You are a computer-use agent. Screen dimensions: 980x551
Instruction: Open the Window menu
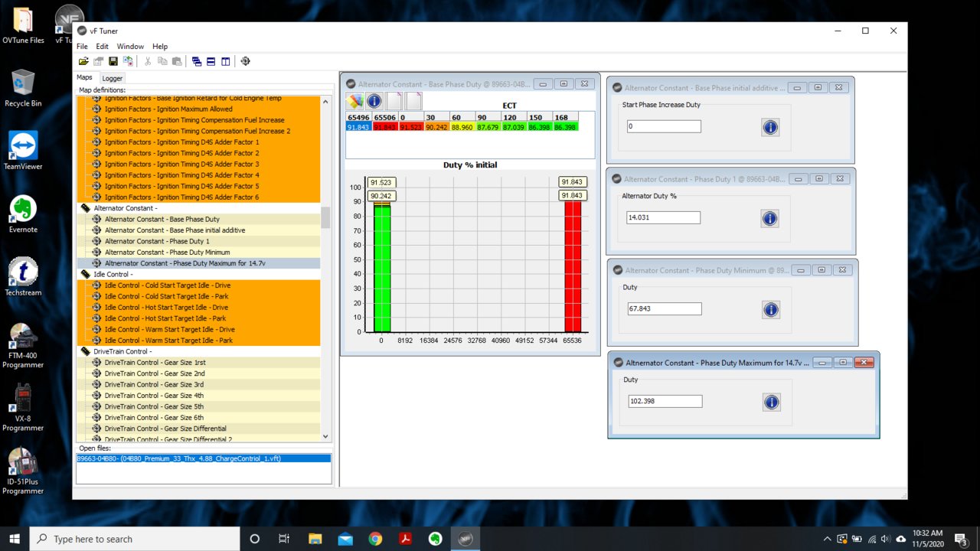point(130,47)
